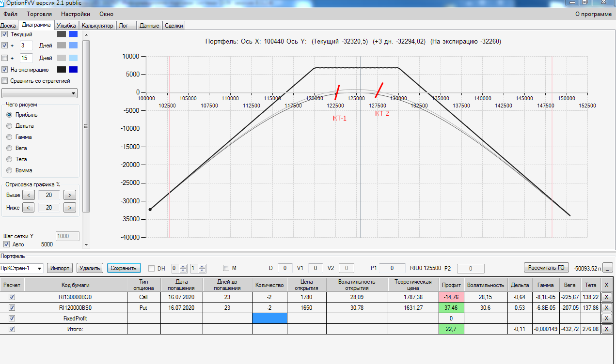Click the P1 input field
The image size is (616, 364).
pyautogui.click(x=393, y=268)
